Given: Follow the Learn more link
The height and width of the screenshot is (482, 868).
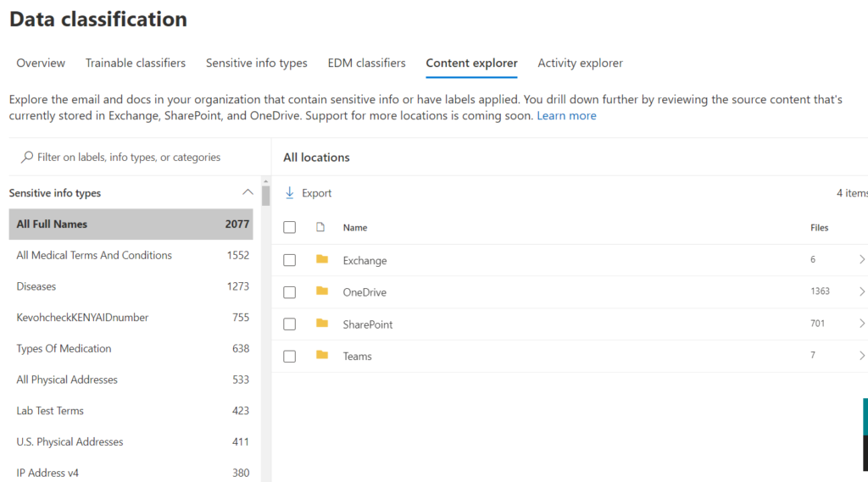Looking at the screenshot, I should (566, 116).
